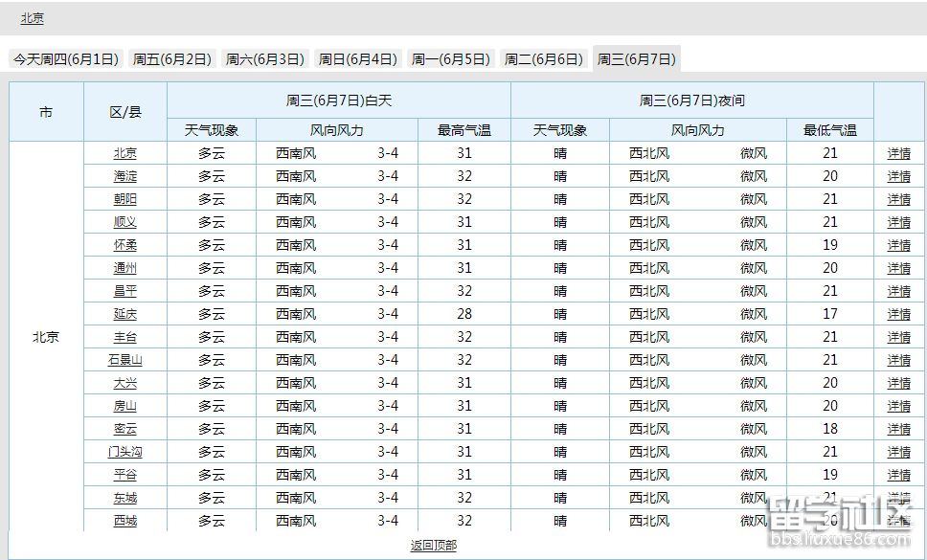View the 朝阳 district forecast

point(125,198)
